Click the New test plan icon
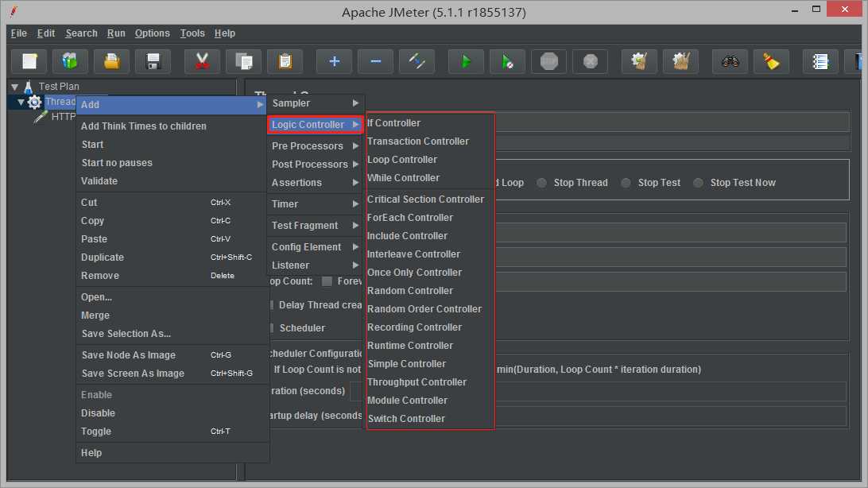This screenshot has width=868, height=488. [29, 61]
